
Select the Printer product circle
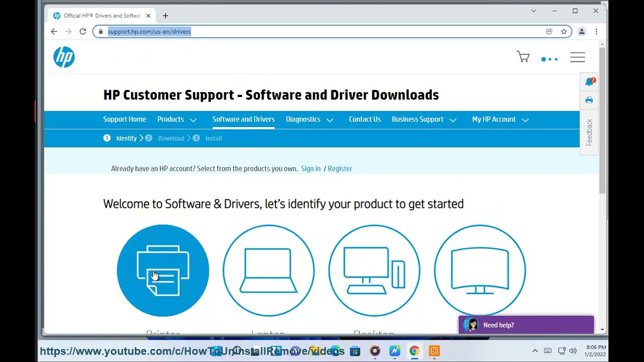click(x=163, y=270)
